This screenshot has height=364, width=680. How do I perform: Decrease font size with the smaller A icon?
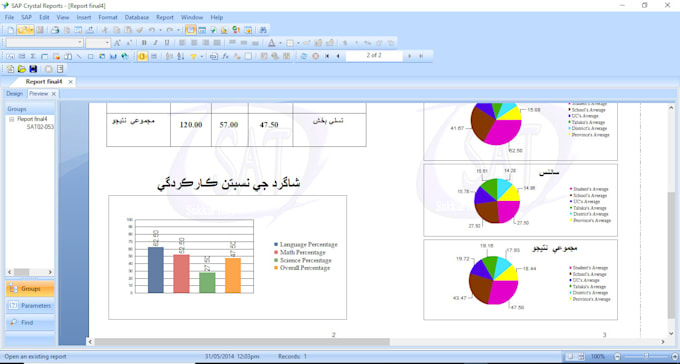tap(128, 43)
